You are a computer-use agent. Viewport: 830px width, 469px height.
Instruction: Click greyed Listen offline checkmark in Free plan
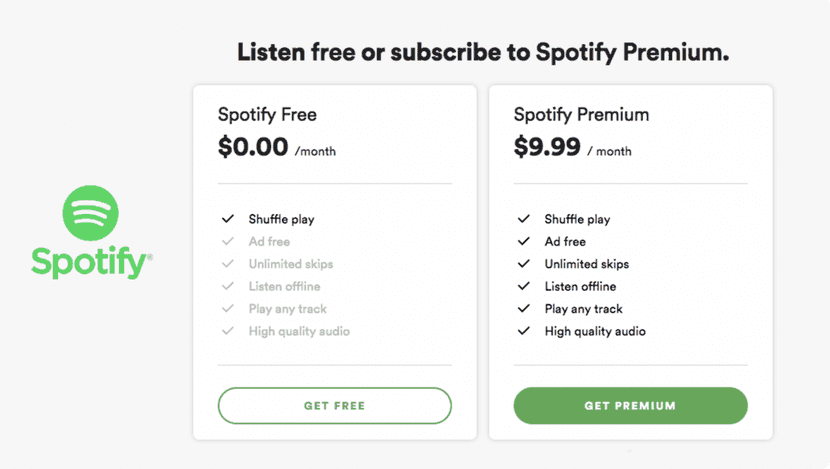(228, 287)
